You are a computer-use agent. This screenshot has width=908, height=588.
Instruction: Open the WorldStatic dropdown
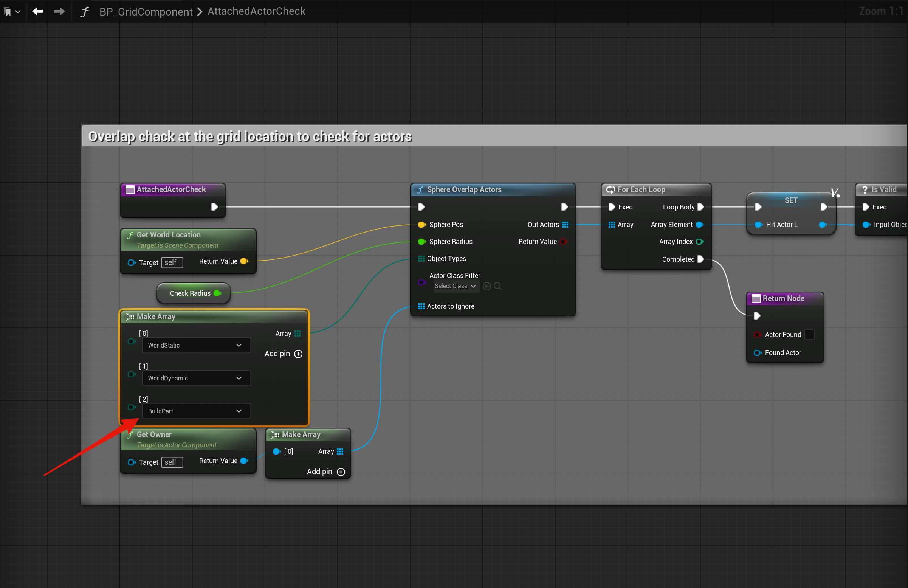pos(196,345)
